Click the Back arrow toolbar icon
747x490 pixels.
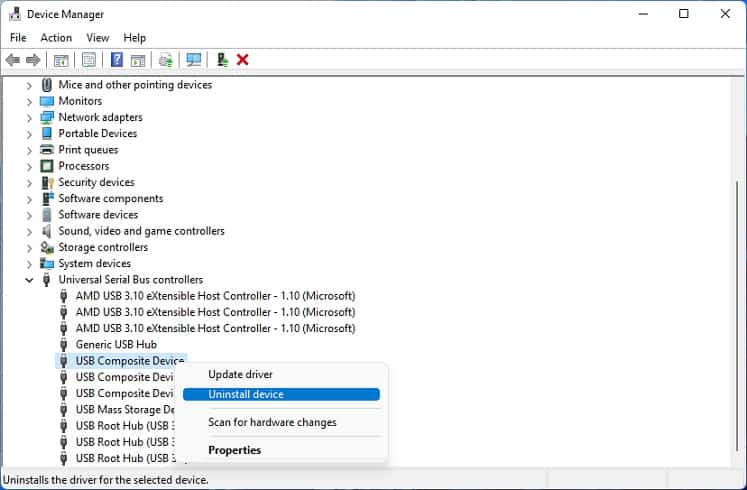click(x=12, y=60)
